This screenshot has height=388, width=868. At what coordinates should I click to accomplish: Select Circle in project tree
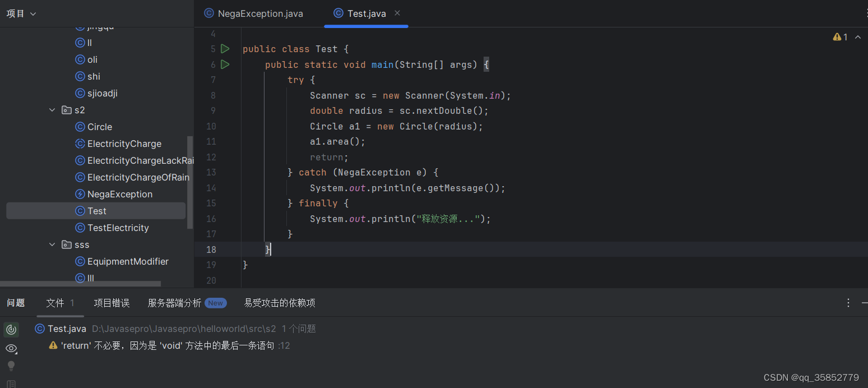coord(100,127)
